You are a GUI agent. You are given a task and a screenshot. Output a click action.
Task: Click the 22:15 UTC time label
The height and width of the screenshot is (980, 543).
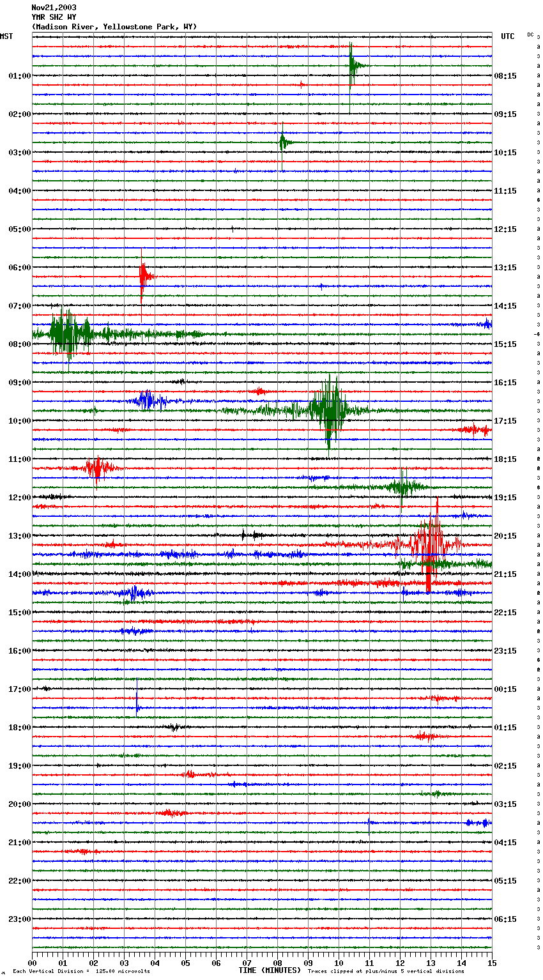click(x=505, y=613)
